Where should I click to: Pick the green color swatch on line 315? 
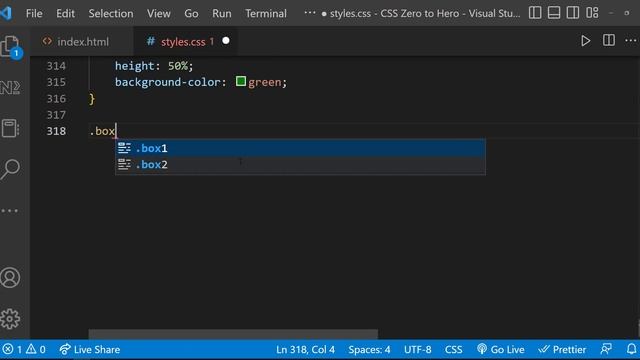pyautogui.click(x=241, y=82)
